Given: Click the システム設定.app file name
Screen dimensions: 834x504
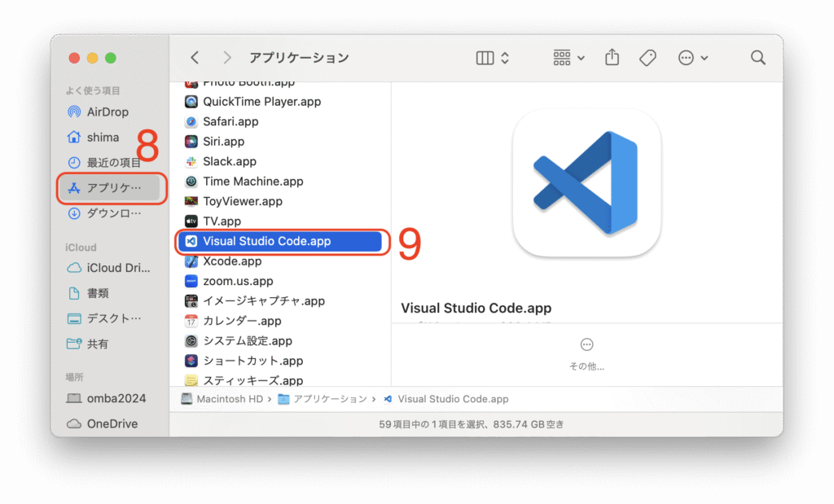Looking at the screenshot, I should tap(248, 341).
